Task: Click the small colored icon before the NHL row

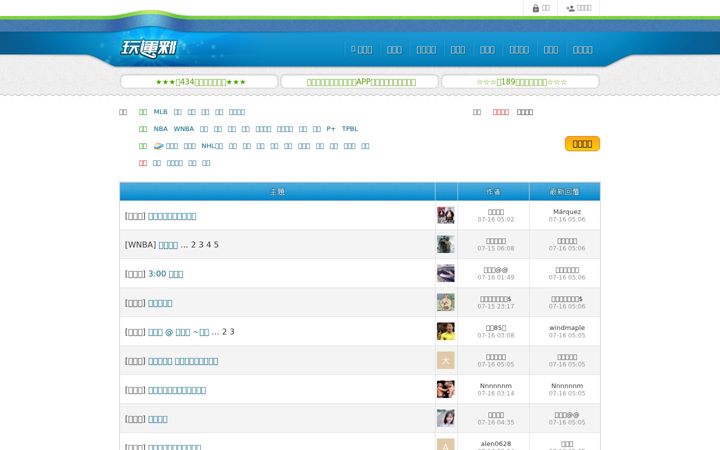Action: click(158, 146)
